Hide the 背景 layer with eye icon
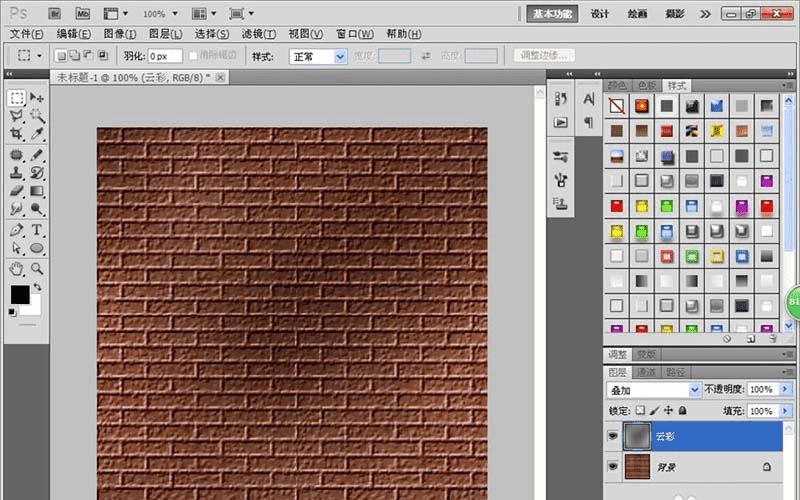The width and height of the screenshot is (800, 500). pyautogui.click(x=613, y=466)
